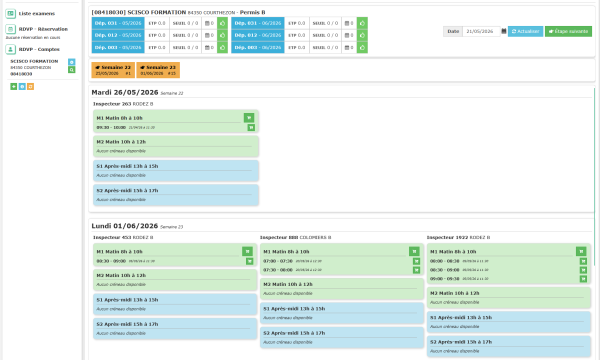Viewport: 600px width, 360px height.
Task: Click the Étape suivante button
Action: pos(568,31)
